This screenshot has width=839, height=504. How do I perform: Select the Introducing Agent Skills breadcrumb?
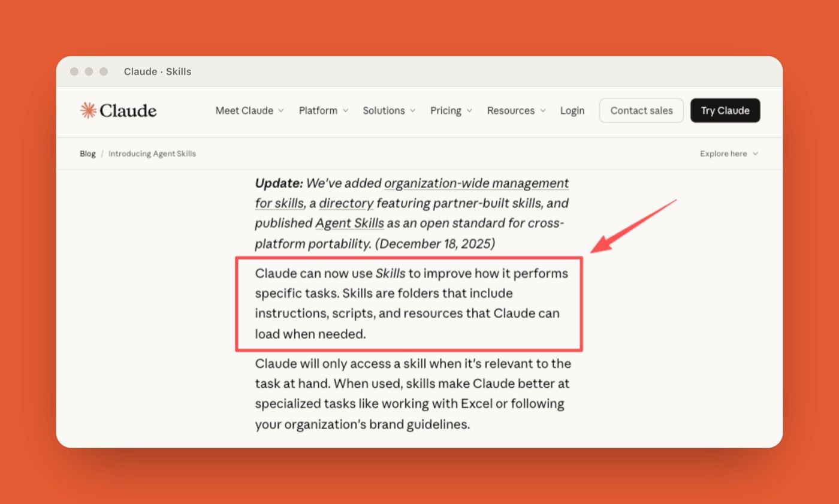point(152,154)
